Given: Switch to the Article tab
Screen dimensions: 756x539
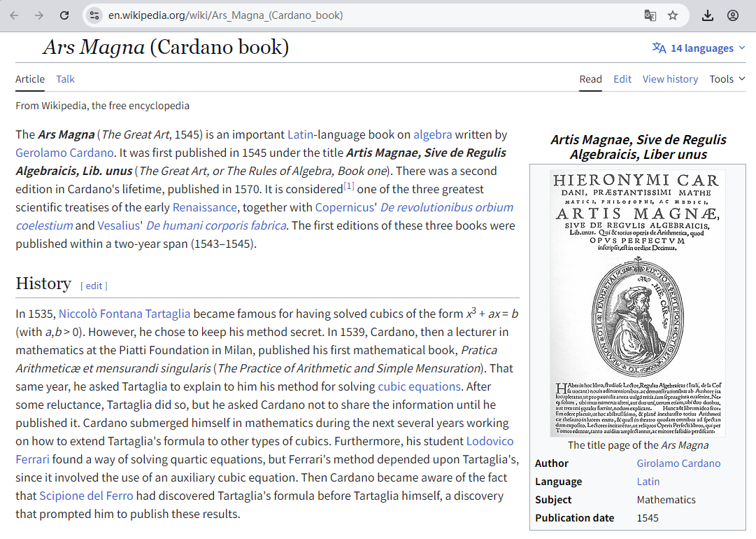Looking at the screenshot, I should tap(30, 79).
